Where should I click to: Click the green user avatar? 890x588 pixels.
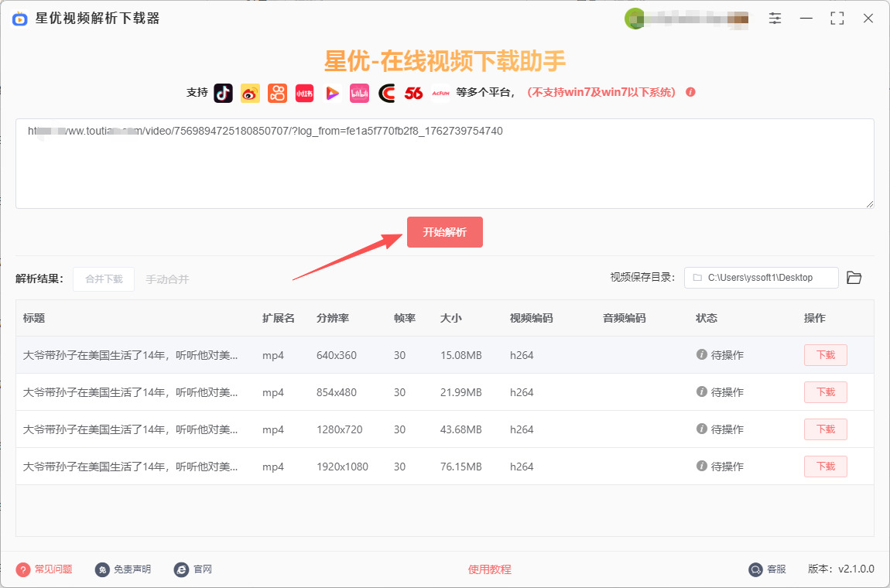pos(634,19)
